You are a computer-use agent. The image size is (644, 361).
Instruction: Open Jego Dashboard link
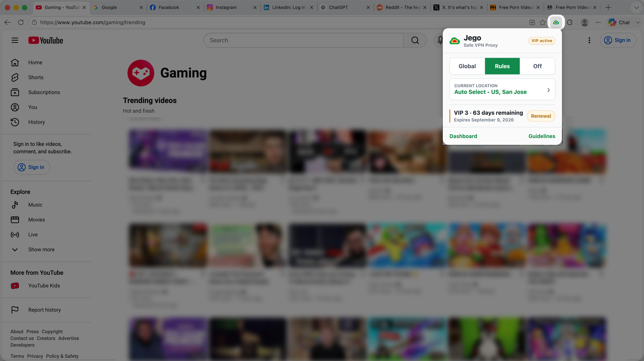463,136
